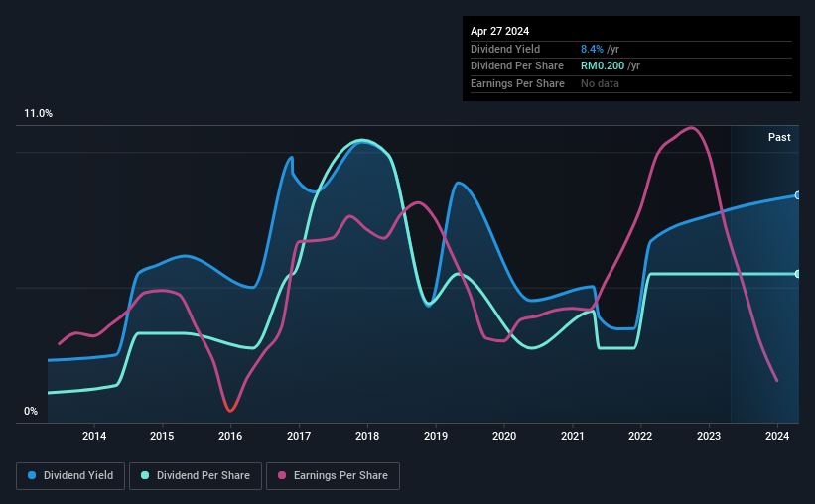This screenshot has height=504, width=815.
Task: Click the 2014 x-axis label
Action: coord(94,436)
